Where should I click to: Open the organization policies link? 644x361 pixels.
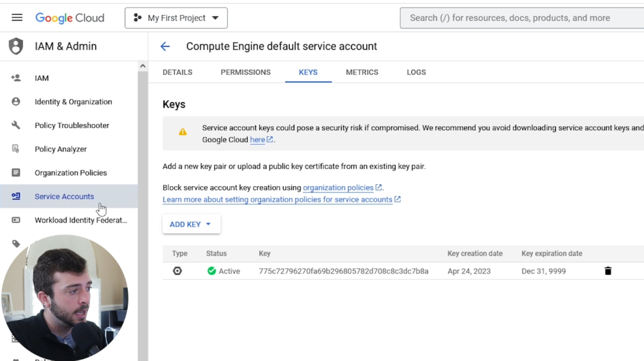338,187
